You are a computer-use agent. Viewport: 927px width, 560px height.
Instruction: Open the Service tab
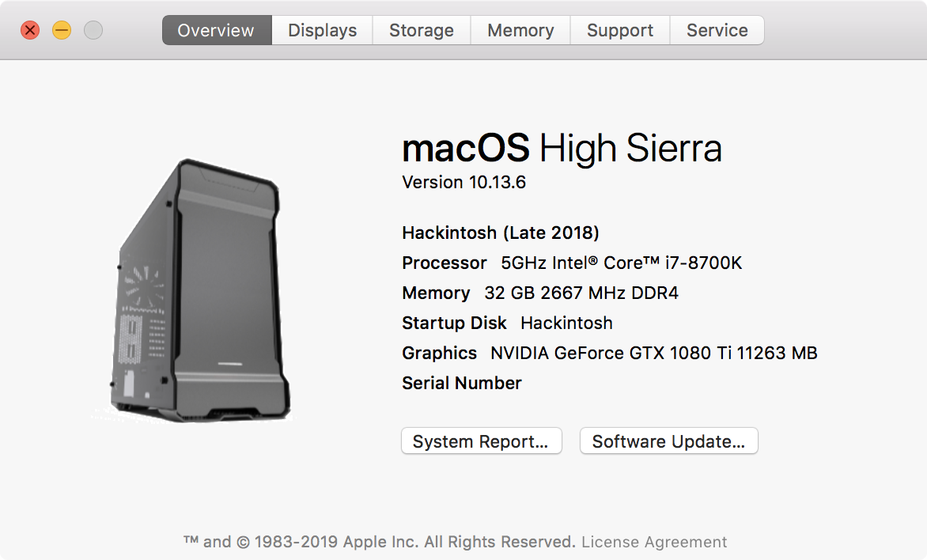tap(717, 30)
